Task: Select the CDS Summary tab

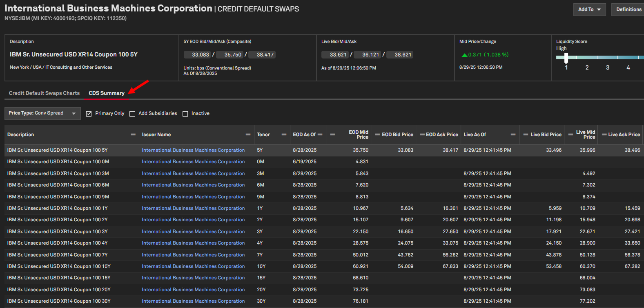Action: (107, 93)
